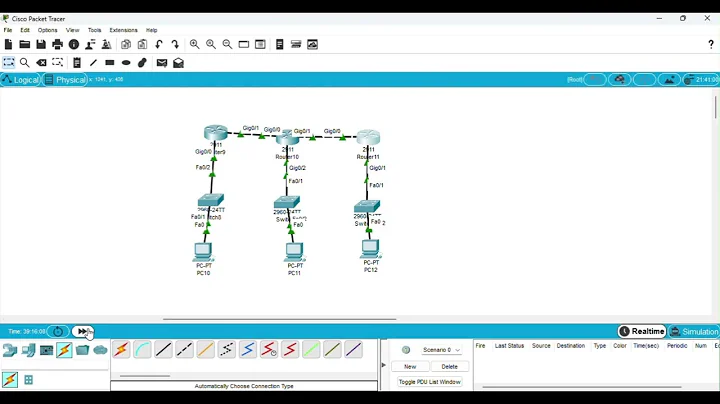Click the Delete scenario button
This screenshot has height=404, width=720.
tap(450, 366)
